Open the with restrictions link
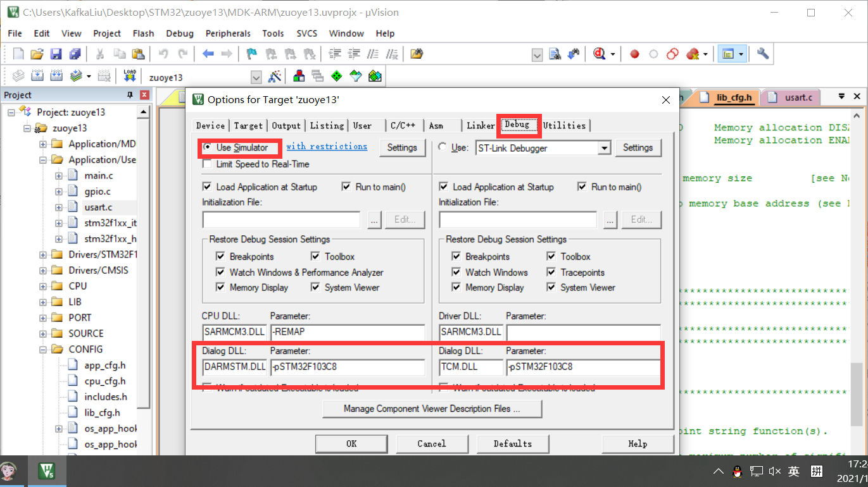This screenshot has height=487, width=868. coord(327,146)
